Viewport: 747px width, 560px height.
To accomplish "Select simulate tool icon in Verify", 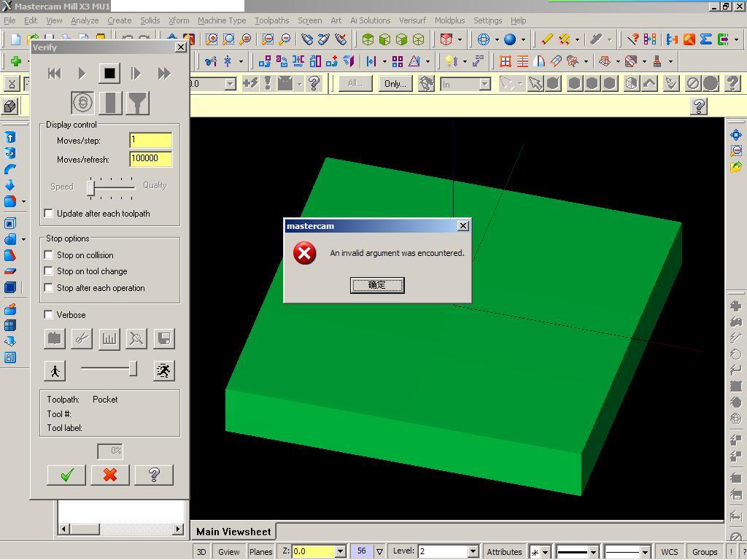I will tap(111, 103).
